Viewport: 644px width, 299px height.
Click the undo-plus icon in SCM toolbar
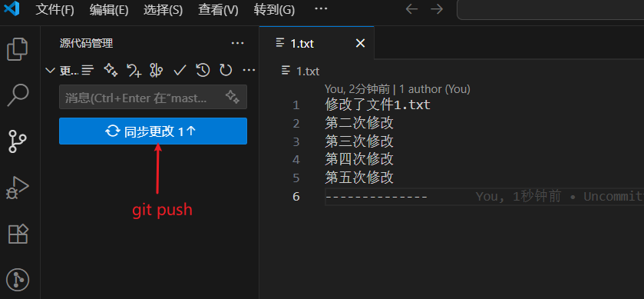[134, 71]
